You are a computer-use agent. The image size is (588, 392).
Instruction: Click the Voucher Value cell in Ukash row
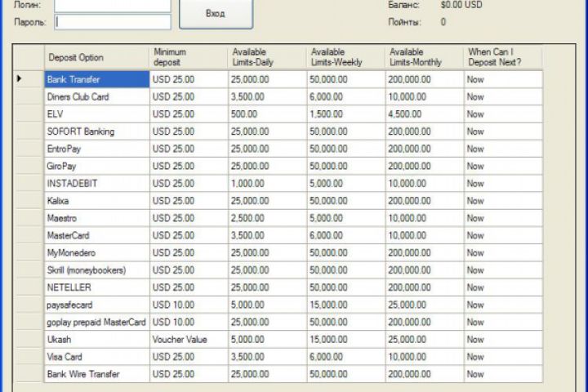[189, 340]
